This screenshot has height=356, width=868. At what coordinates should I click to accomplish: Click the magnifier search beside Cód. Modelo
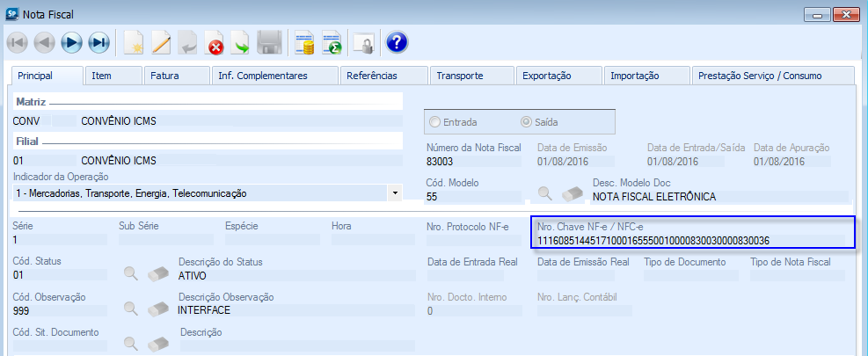click(546, 193)
